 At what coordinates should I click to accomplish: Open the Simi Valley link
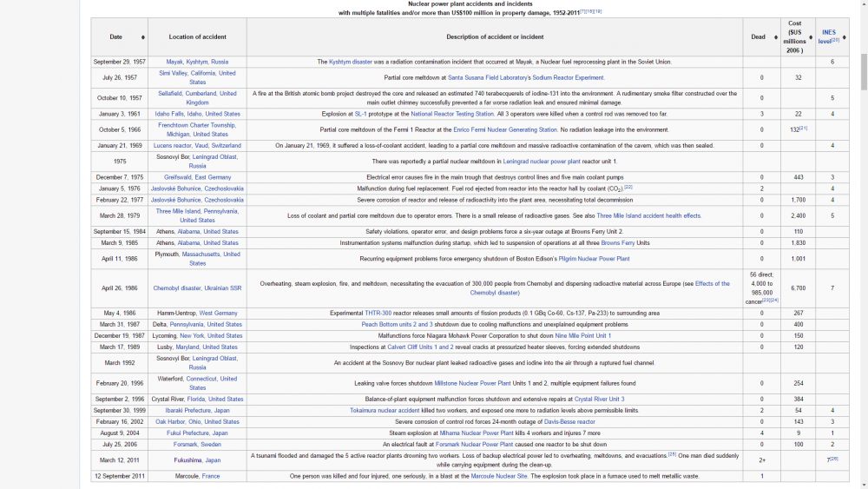(173, 74)
